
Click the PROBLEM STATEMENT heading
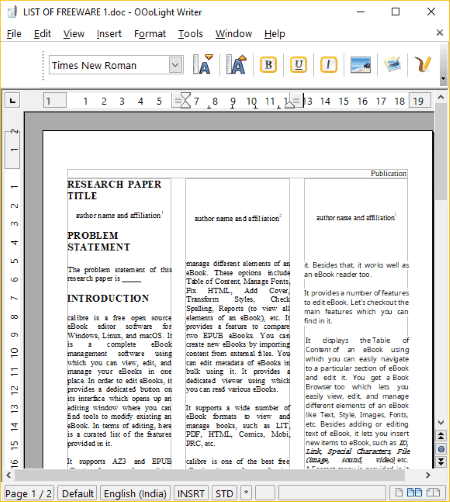coord(99,241)
